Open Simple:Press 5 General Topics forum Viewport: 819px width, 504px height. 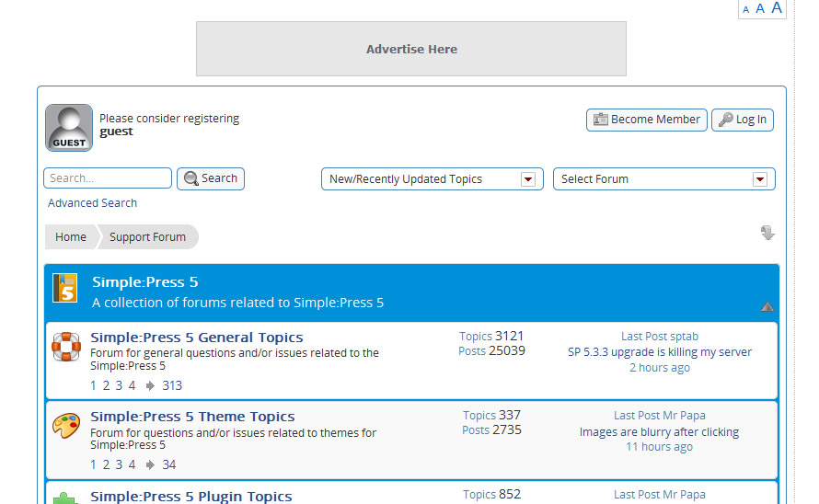(196, 338)
